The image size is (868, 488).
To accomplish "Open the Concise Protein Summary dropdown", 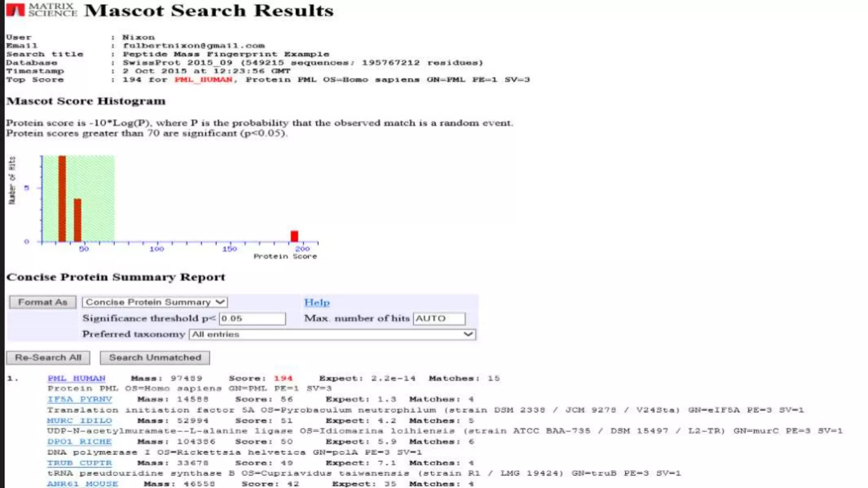I will point(155,302).
